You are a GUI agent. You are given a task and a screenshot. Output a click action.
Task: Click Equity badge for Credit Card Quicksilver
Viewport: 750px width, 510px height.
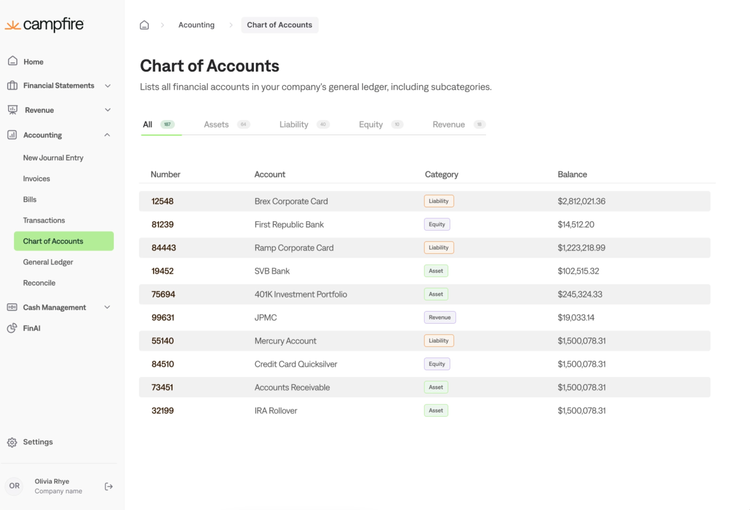click(437, 364)
